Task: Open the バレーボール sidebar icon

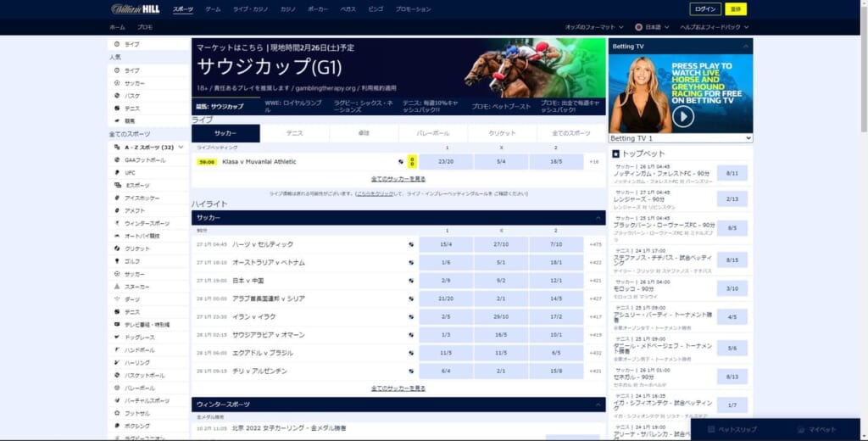Action: coord(117,388)
